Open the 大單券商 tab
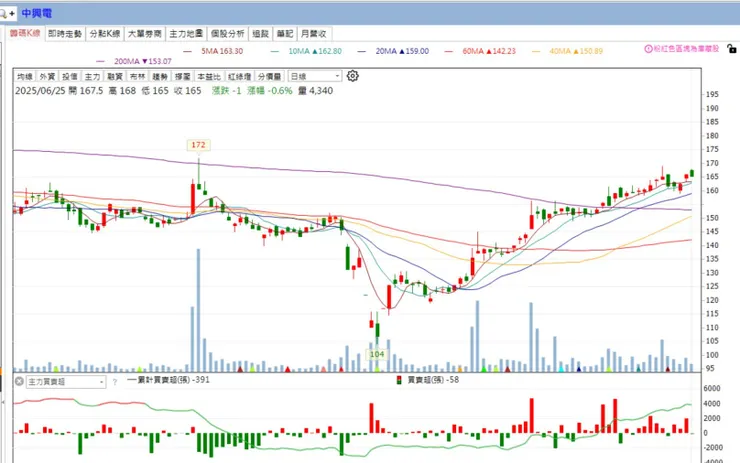740x463 pixels. 145,34
